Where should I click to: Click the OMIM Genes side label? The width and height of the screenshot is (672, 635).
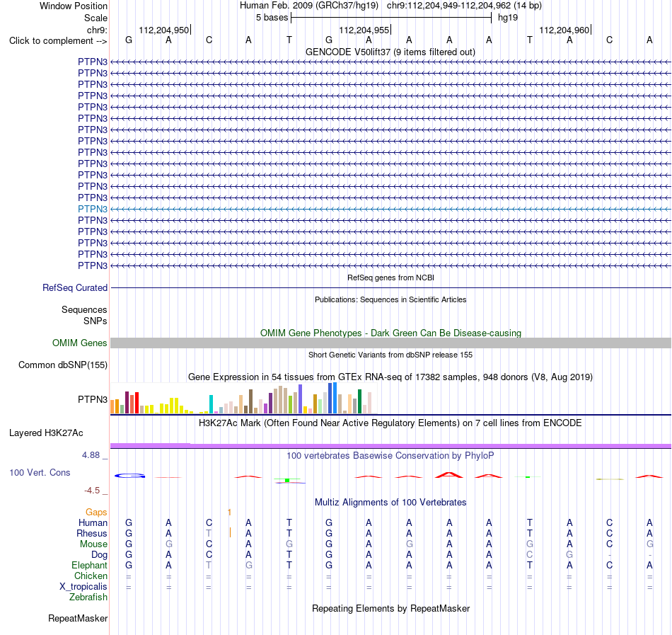(x=80, y=343)
